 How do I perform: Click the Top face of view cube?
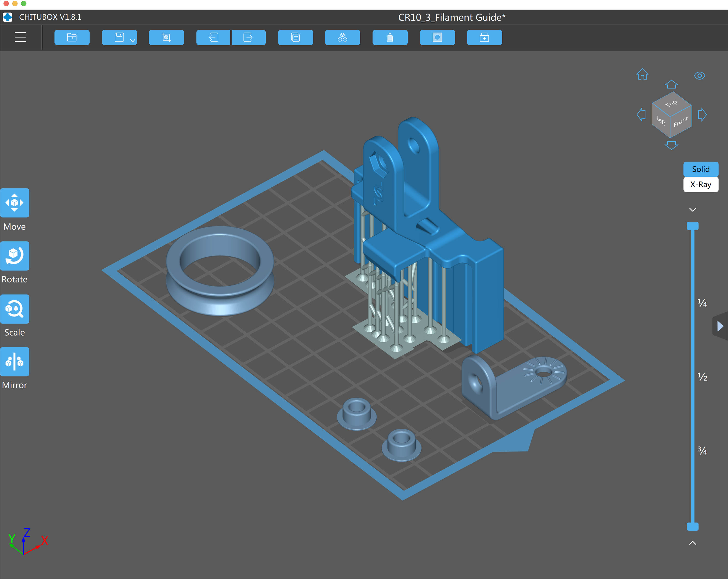coord(671,104)
